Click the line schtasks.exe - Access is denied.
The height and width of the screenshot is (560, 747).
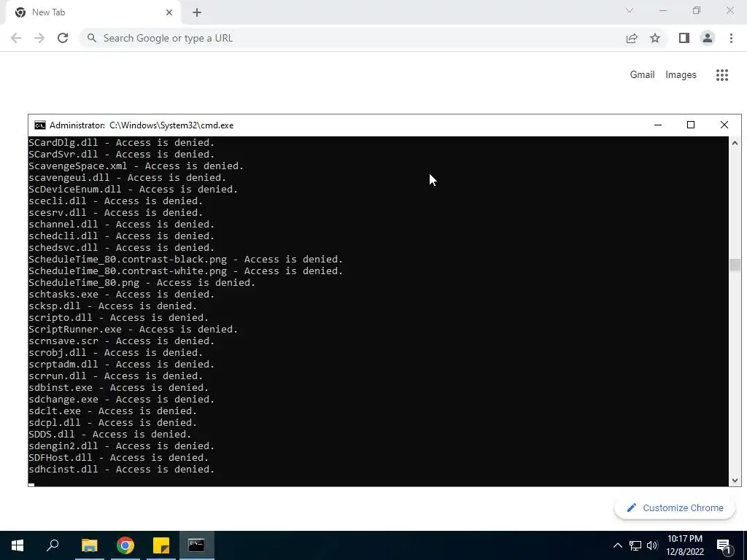pos(122,295)
